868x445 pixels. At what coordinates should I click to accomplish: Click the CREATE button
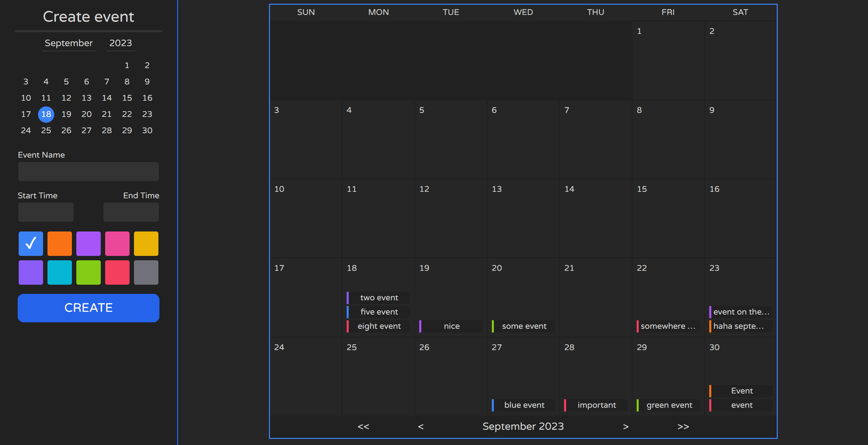(x=88, y=308)
